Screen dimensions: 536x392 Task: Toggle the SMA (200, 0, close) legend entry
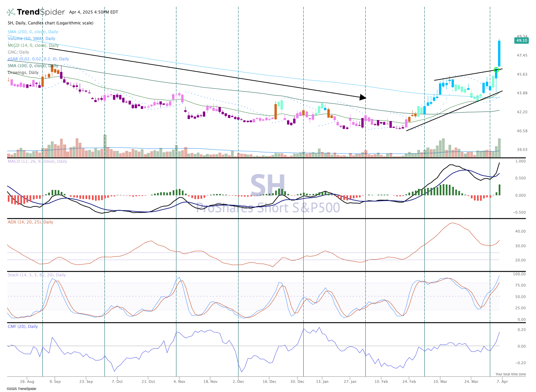coord(33,32)
